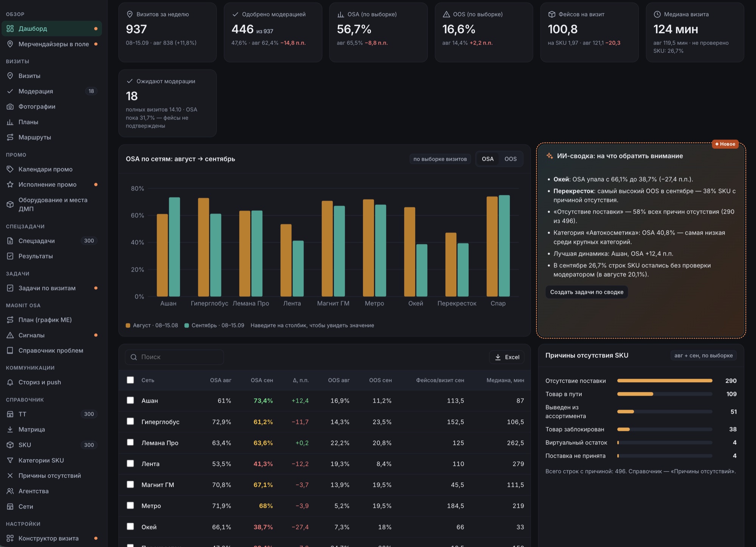
Task: Check the Гиперглобус row checkbox
Action: [x=130, y=421]
